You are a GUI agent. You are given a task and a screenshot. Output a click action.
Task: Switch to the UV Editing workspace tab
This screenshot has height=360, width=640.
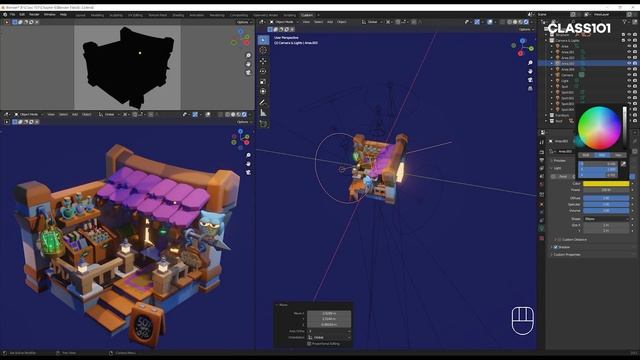135,15
